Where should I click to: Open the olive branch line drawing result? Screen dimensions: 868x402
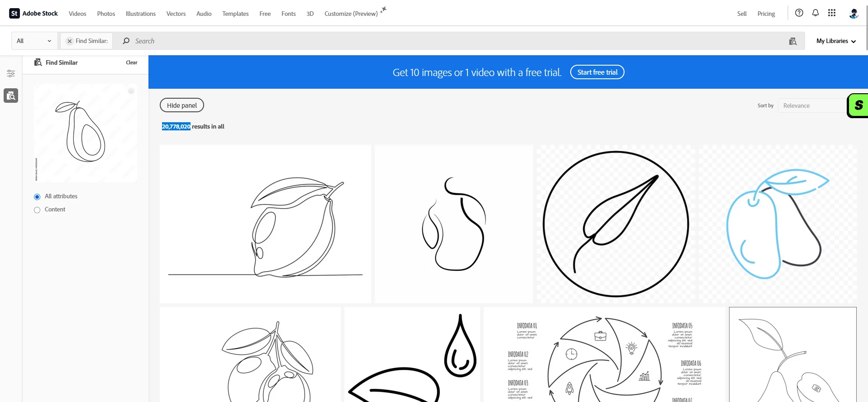coord(250,354)
